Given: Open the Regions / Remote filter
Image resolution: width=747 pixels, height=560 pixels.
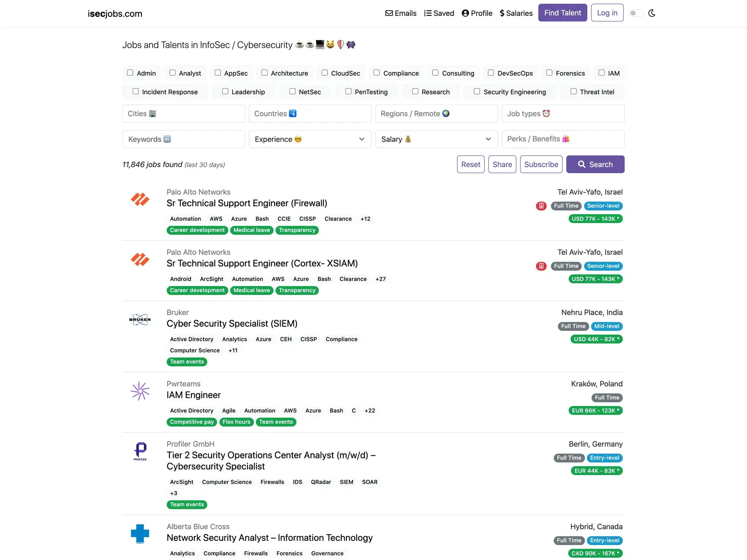Looking at the screenshot, I should click(x=437, y=113).
